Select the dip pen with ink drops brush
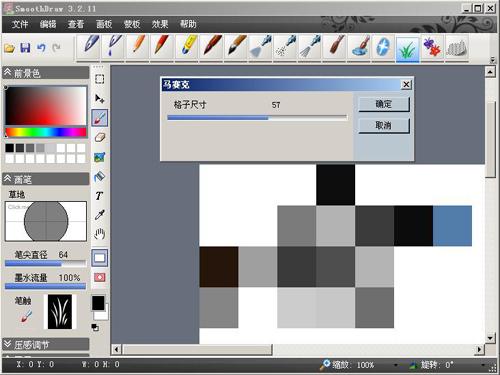The width and height of the screenshot is (500, 375). [113, 47]
